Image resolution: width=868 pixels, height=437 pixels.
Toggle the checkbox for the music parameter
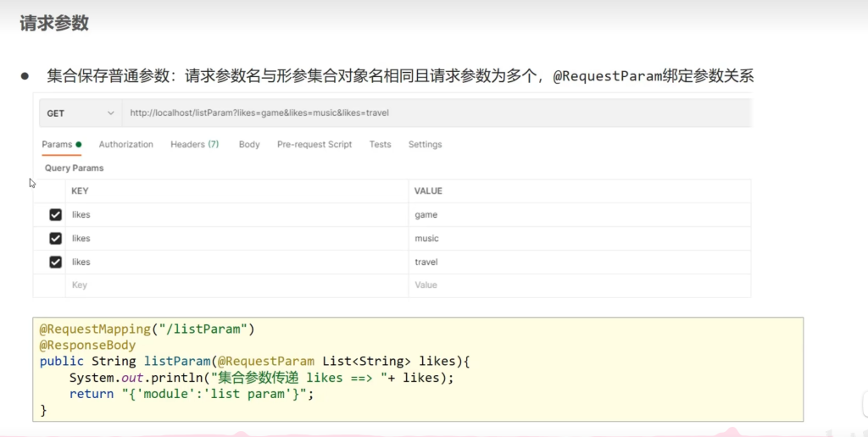tap(56, 239)
